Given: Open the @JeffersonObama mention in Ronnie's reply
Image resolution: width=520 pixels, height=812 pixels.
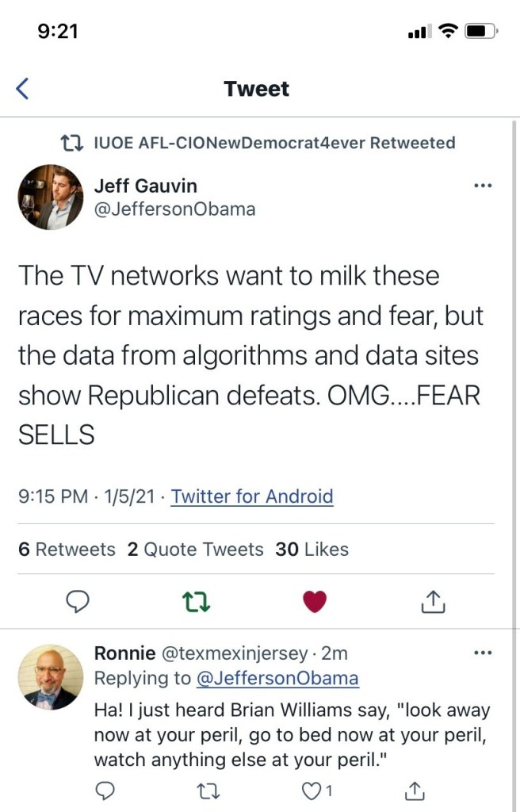Looking at the screenshot, I should [277, 679].
